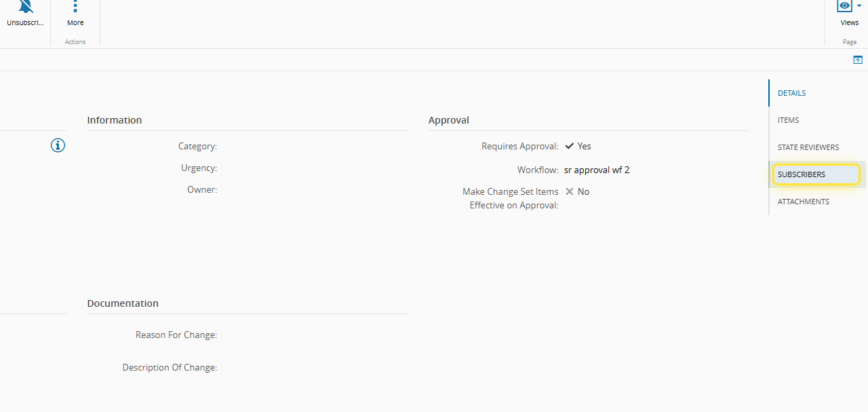The image size is (868, 412).
Task: Open the More actions three-dot menu
Action: [x=75, y=7]
